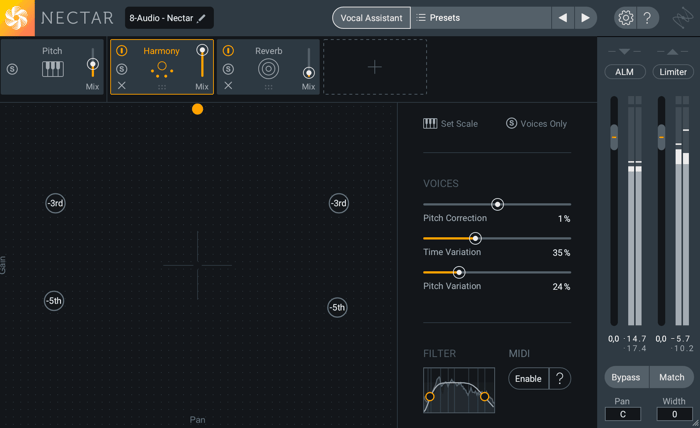Click the input gain fader handle

[614, 137]
